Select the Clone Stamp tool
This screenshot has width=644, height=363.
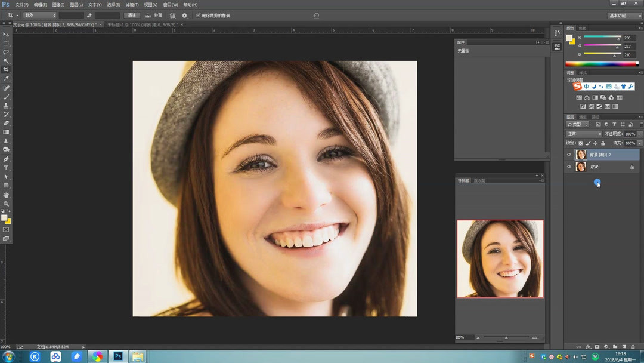(6, 106)
